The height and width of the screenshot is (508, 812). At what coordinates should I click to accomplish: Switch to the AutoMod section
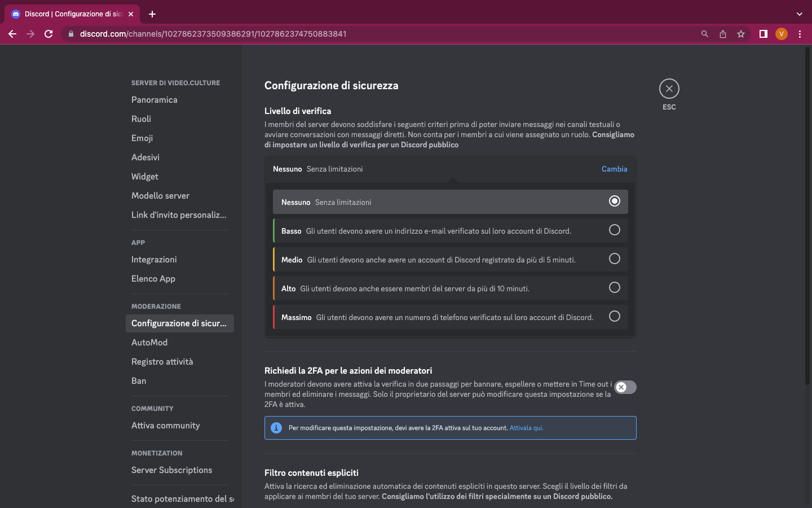point(149,342)
